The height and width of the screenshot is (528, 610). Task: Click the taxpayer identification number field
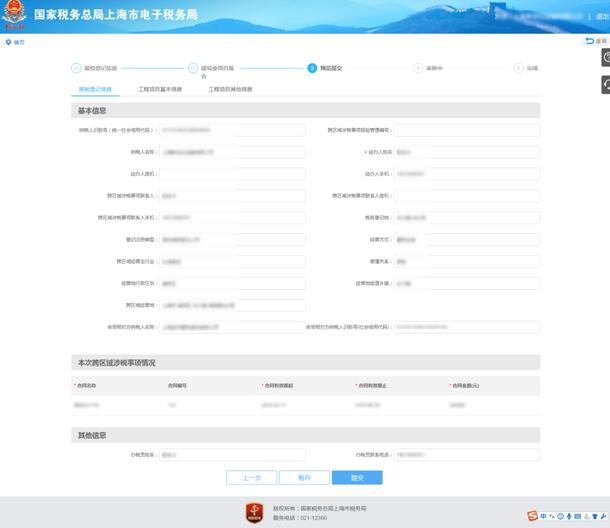pos(232,130)
